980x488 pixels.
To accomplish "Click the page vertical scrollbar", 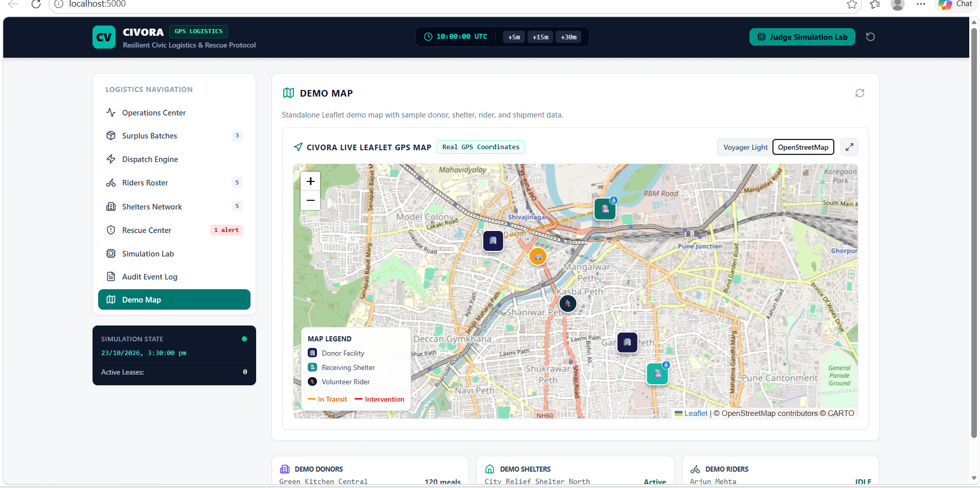I will (x=974, y=233).
